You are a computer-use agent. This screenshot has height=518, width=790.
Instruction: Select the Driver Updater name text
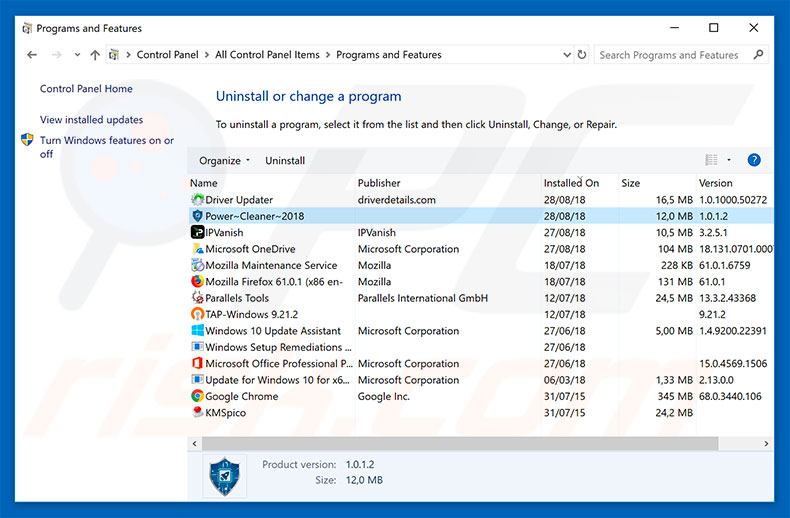239,200
